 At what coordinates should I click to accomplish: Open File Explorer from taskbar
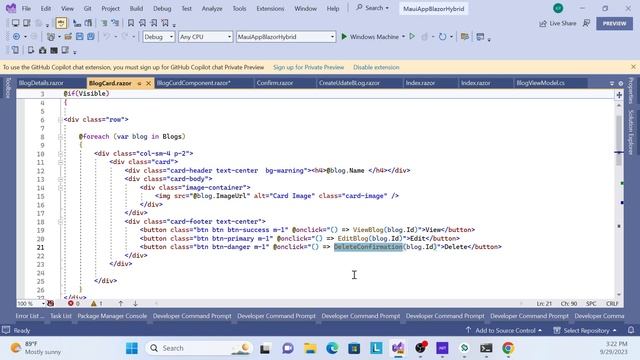(x=310, y=348)
